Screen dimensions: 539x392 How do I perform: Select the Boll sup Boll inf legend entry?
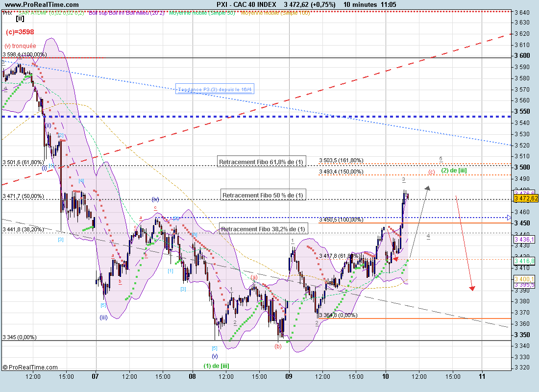(126, 13)
